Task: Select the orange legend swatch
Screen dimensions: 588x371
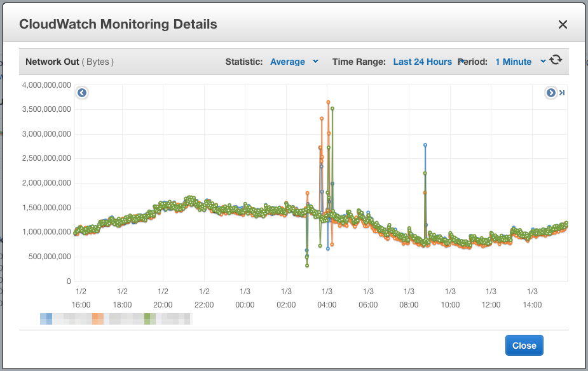Action: pyautogui.click(x=98, y=318)
